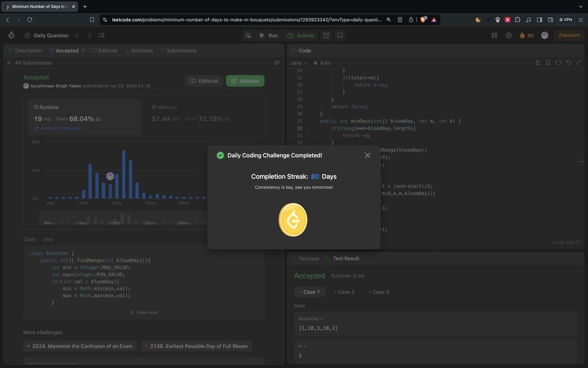The height and width of the screenshot is (368, 588).
Task: Open LeetCode settings gear
Action: (509, 35)
